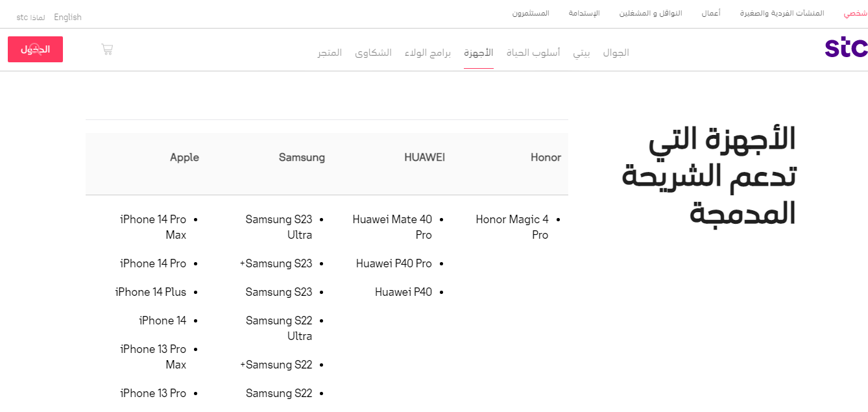
Task: Click the pink login button
Action: click(x=35, y=49)
